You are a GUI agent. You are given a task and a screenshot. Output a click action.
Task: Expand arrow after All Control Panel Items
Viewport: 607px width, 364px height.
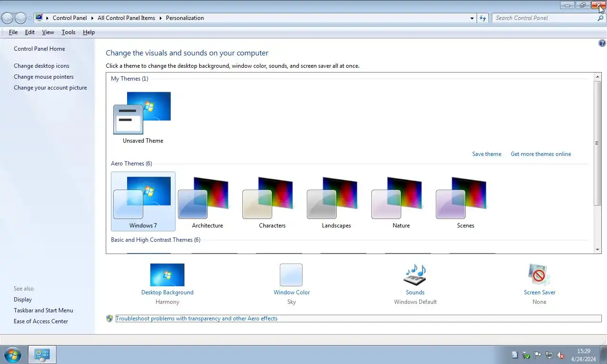pyautogui.click(x=160, y=18)
